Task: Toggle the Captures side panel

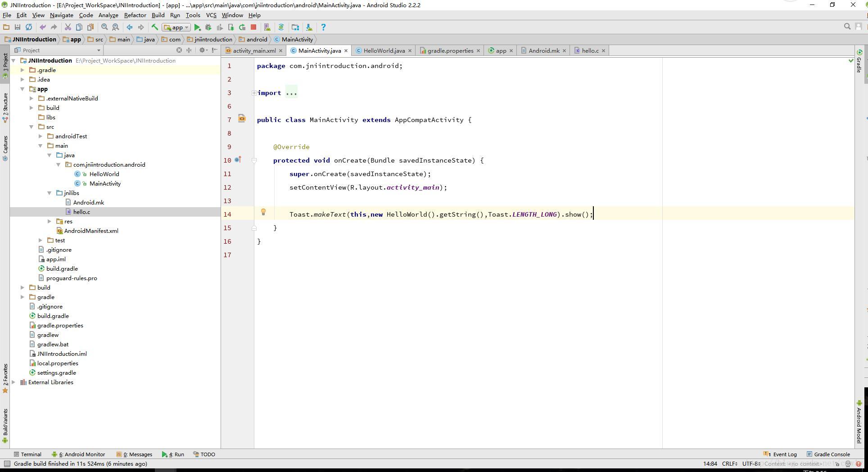Action: 5,148
